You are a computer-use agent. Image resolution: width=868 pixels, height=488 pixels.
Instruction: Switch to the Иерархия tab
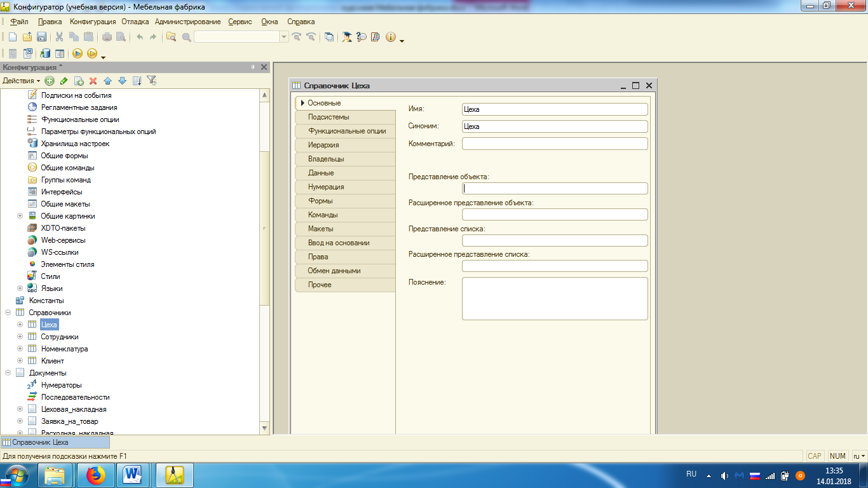345,145
